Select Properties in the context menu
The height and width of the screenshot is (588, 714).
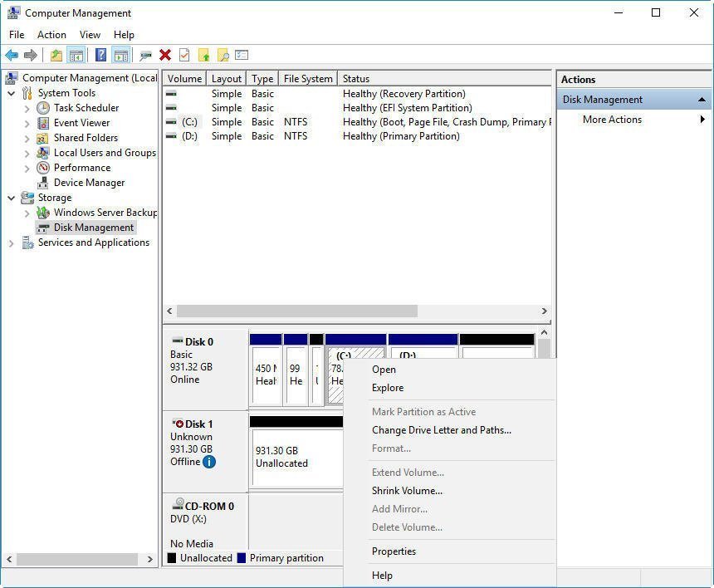(x=449, y=551)
